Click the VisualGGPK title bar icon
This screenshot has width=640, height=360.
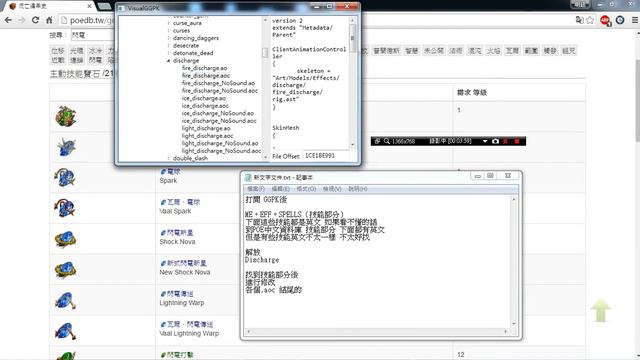(121, 8)
